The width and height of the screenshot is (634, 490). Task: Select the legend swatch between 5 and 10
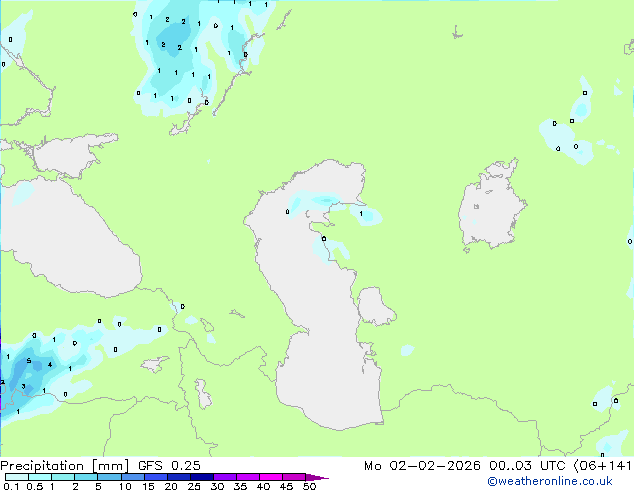pos(110,477)
